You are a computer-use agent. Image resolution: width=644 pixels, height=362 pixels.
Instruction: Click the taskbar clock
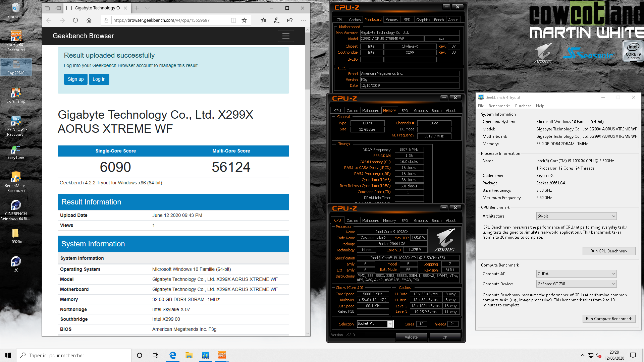click(x=614, y=355)
